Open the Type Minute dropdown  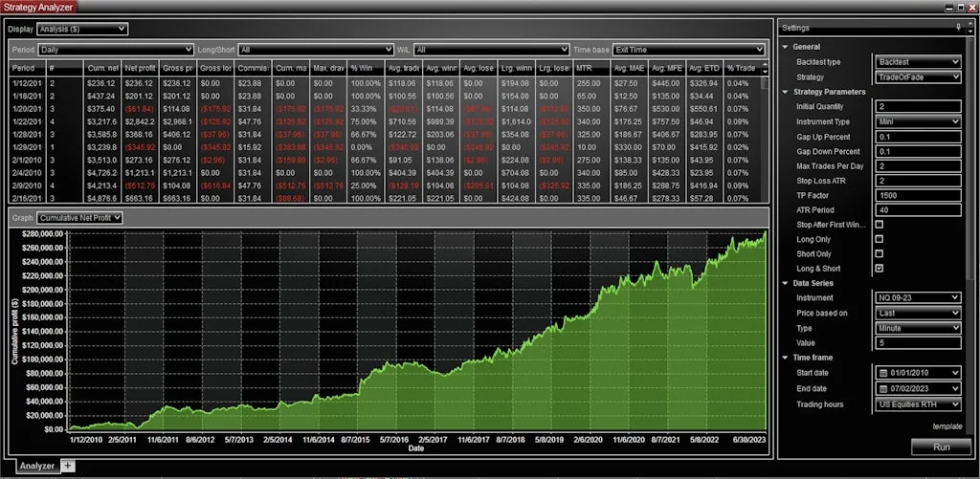pos(918,328)
